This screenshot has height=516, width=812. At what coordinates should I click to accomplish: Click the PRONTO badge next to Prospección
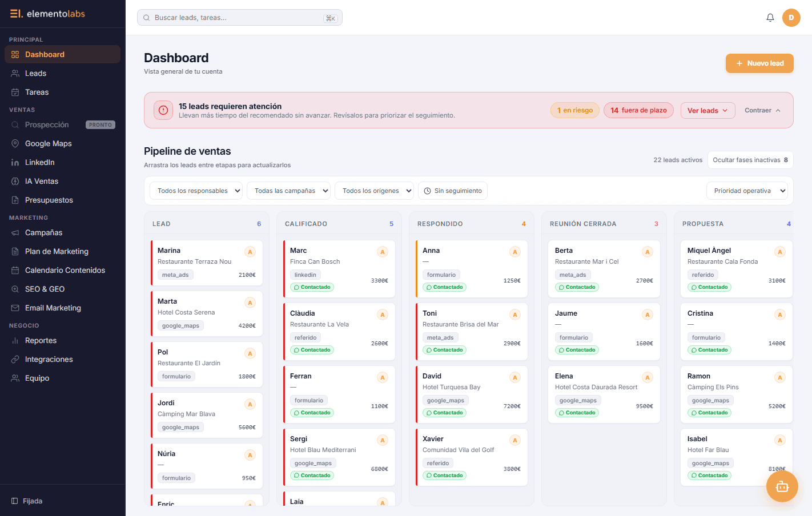(x=101, y=125)
